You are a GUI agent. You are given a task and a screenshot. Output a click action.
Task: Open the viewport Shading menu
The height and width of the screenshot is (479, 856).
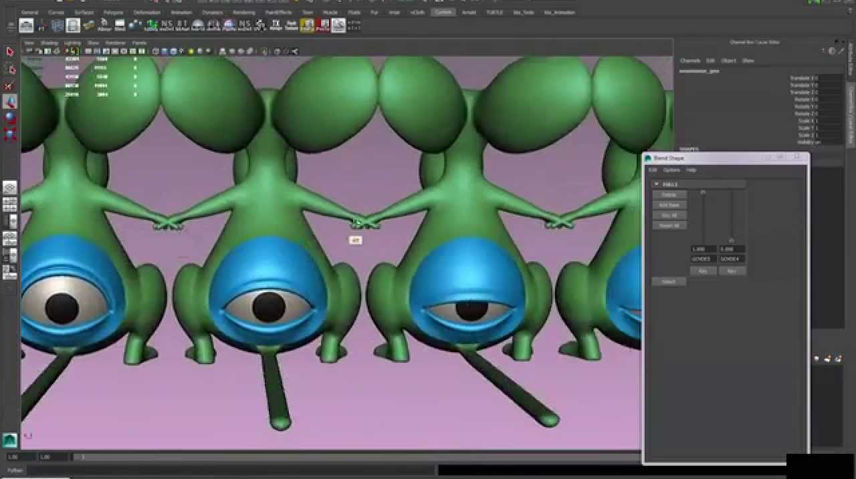coord(49,43)
